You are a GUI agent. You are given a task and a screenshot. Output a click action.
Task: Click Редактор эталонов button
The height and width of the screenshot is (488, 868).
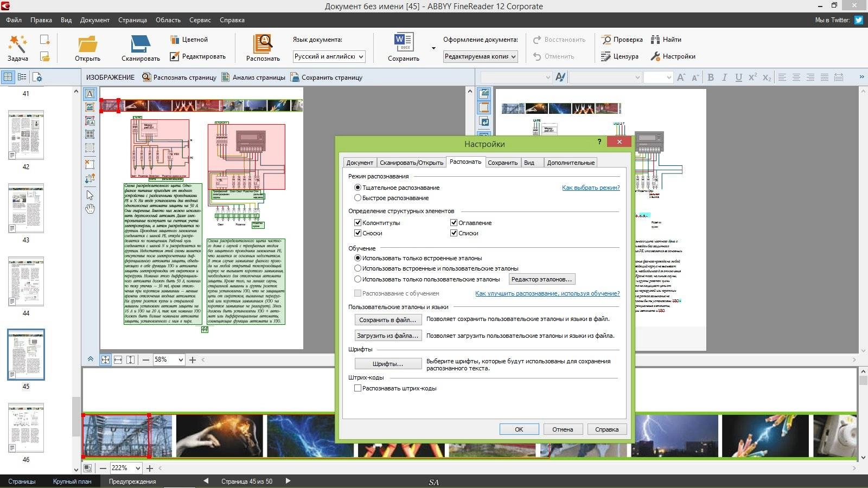click(541, 279)
